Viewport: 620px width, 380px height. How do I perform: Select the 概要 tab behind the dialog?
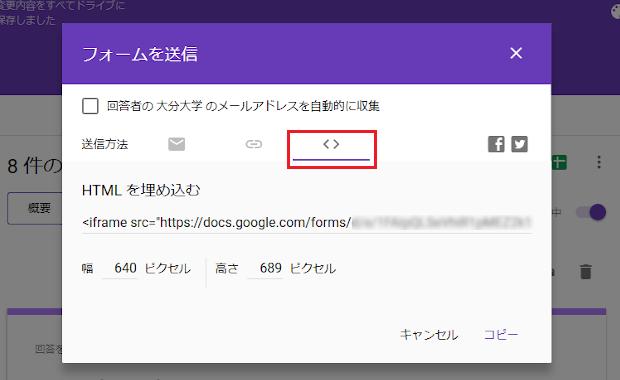pos(35,208)
